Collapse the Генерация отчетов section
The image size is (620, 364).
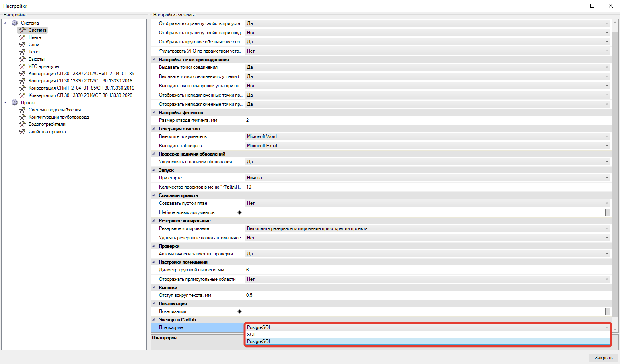[x=154, y=129]
